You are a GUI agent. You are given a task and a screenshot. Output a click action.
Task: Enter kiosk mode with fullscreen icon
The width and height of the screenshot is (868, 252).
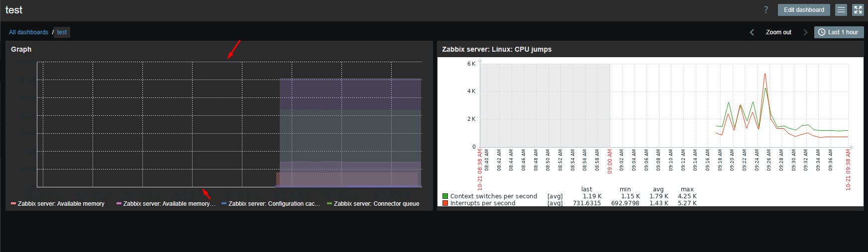pyautogui.click(x=858, y=10)
